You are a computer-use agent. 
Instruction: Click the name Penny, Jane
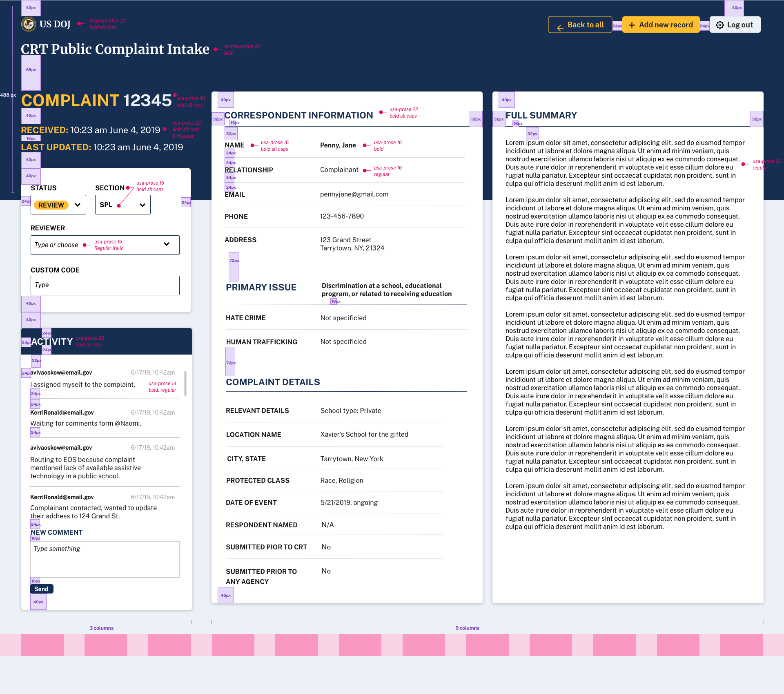click(x=338, y=145)
